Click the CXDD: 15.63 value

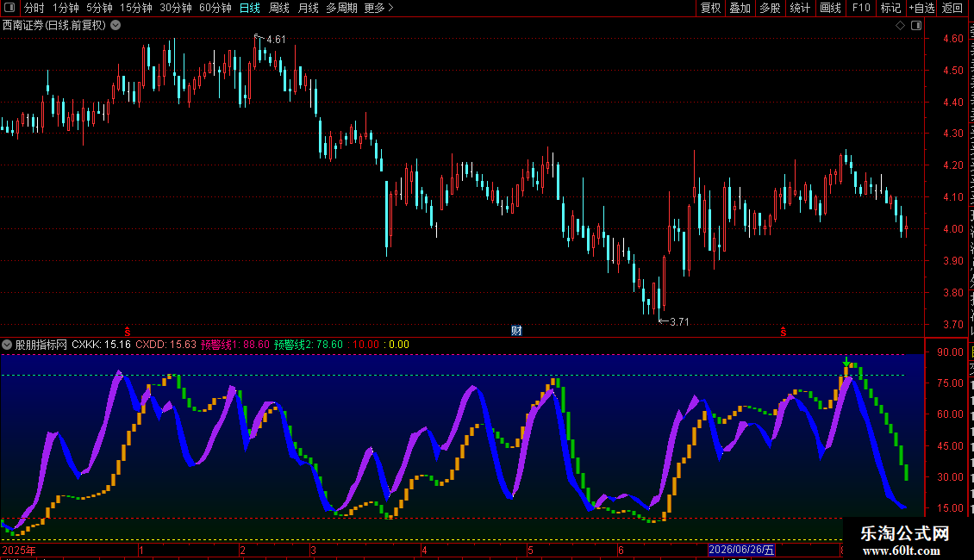click(x=165, y=345)
